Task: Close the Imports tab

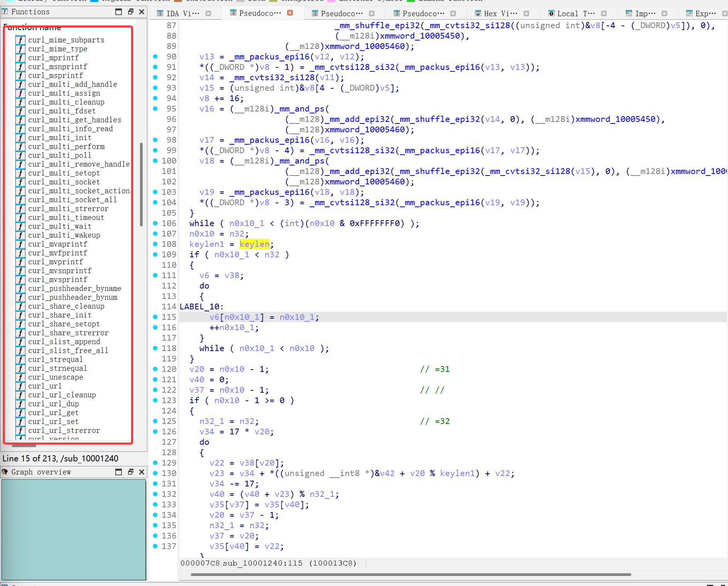Action: point(664,14)
